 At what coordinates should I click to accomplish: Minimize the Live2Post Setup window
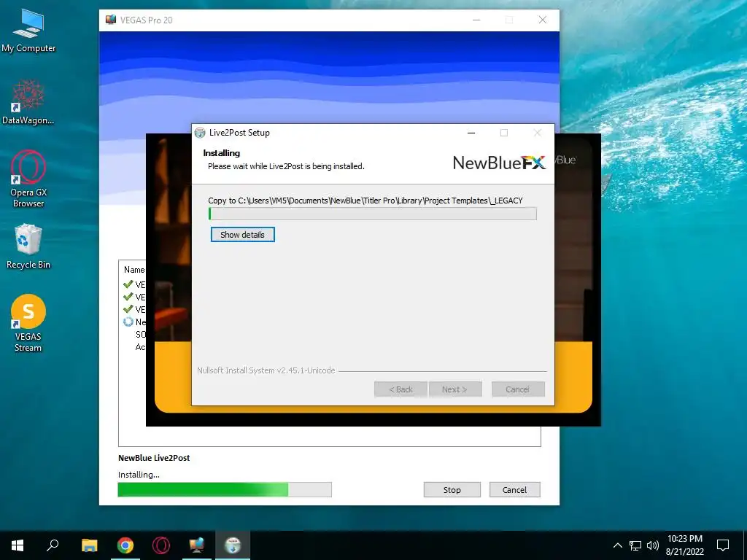pyautogui.click(x=471, y=133)
